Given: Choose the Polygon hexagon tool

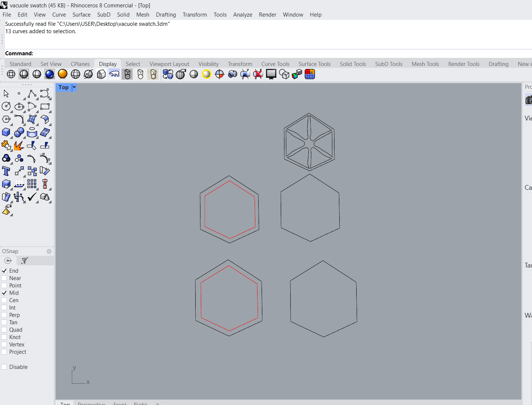Looking at the screenshot, I should point(6,119).
